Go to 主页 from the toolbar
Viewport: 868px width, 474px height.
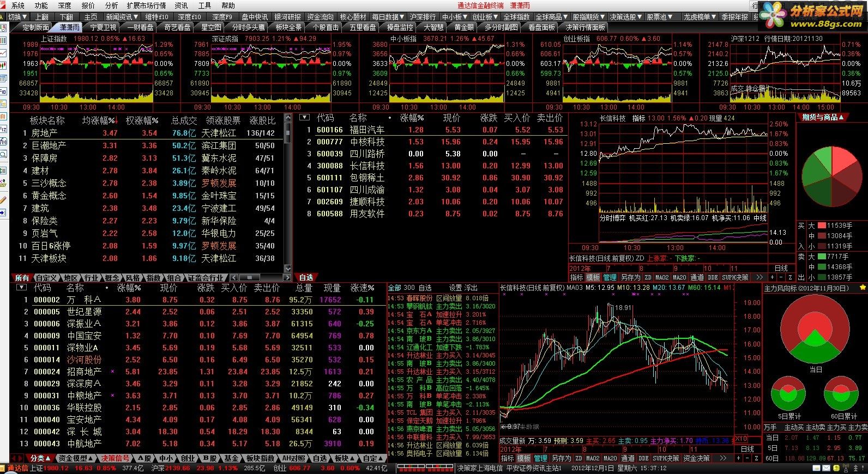click(91, 17)
